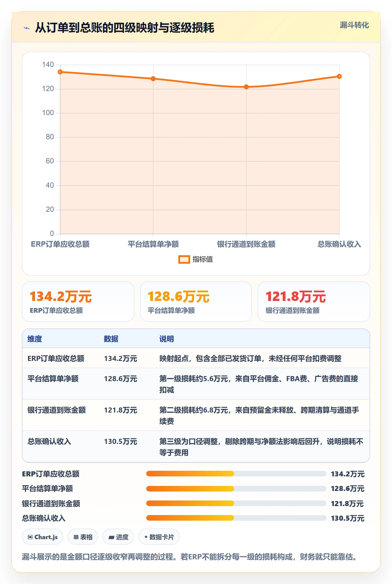Click the 第三级为口径调整 description cell
Viewport: 392px width, 584px height.
tap(261, 447)
